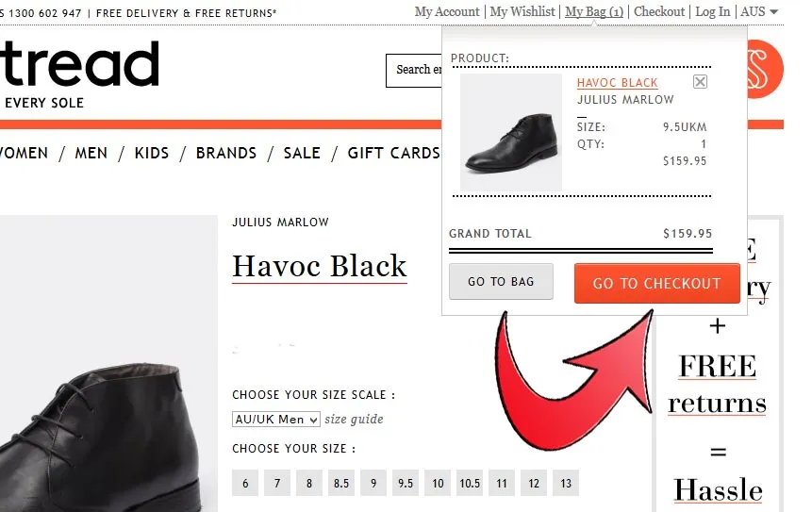Open the MEN navigation menu
Screen dimensions: 812x512
[x=91, y=154]
